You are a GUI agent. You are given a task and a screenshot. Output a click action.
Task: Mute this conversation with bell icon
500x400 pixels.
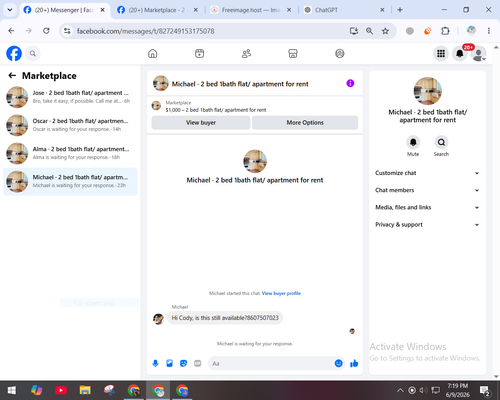(x=413, y=142)
